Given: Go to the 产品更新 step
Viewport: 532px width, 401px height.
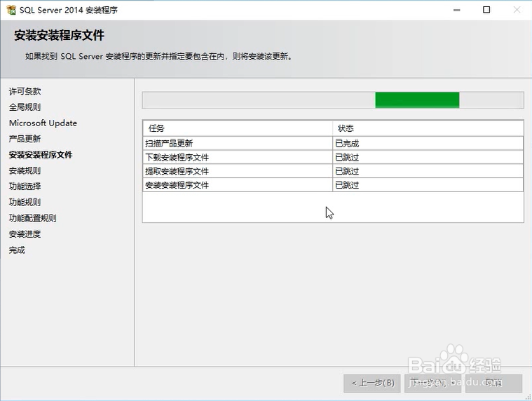Looking at the screenshot, I should coord(25,139).
